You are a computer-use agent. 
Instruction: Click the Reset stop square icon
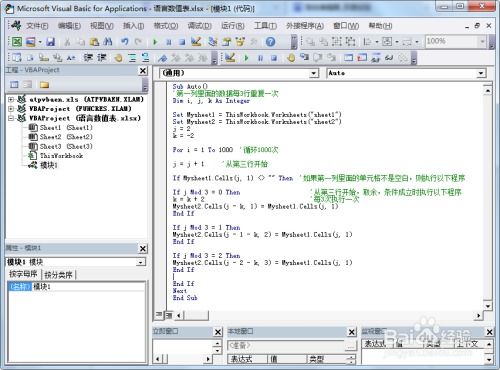[182, 42]
